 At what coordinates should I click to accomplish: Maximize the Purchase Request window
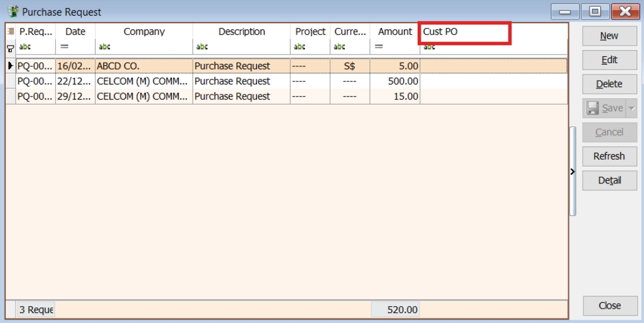tap(593, 12)
